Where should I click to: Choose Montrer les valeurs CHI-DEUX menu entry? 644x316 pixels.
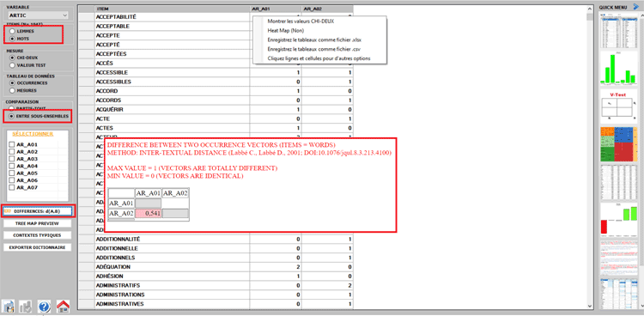tap(301, 21)
